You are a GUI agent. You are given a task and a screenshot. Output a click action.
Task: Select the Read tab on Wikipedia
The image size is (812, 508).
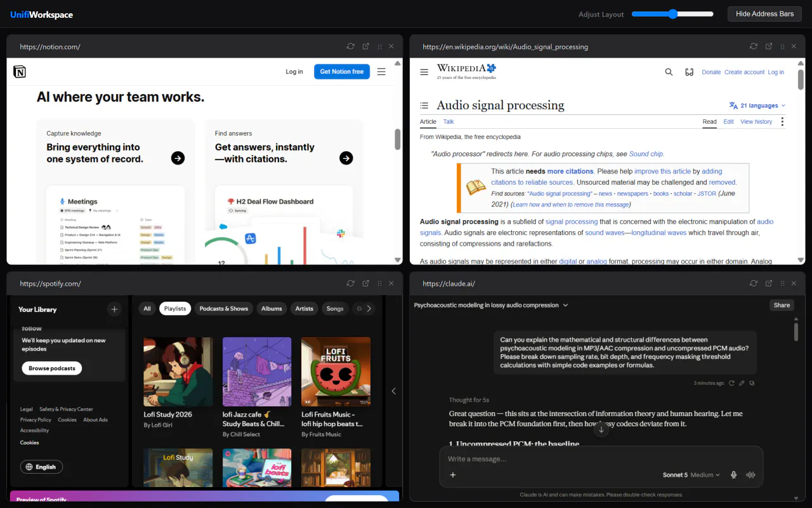pos(709,121)
